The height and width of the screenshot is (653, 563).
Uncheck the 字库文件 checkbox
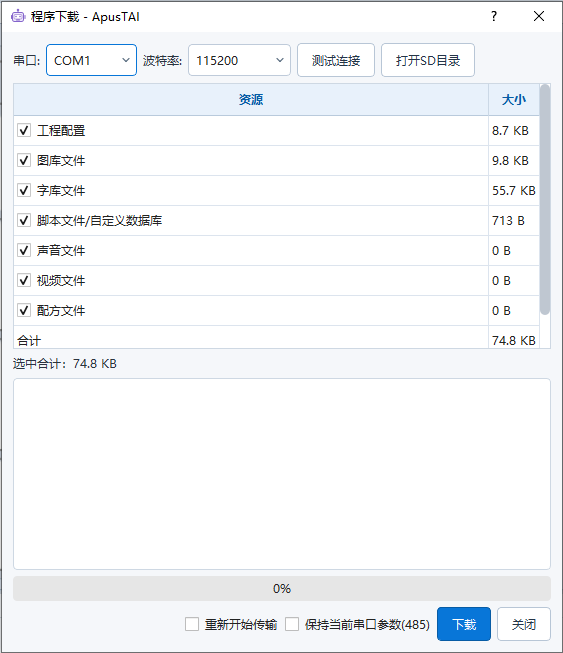coord(24,190)
